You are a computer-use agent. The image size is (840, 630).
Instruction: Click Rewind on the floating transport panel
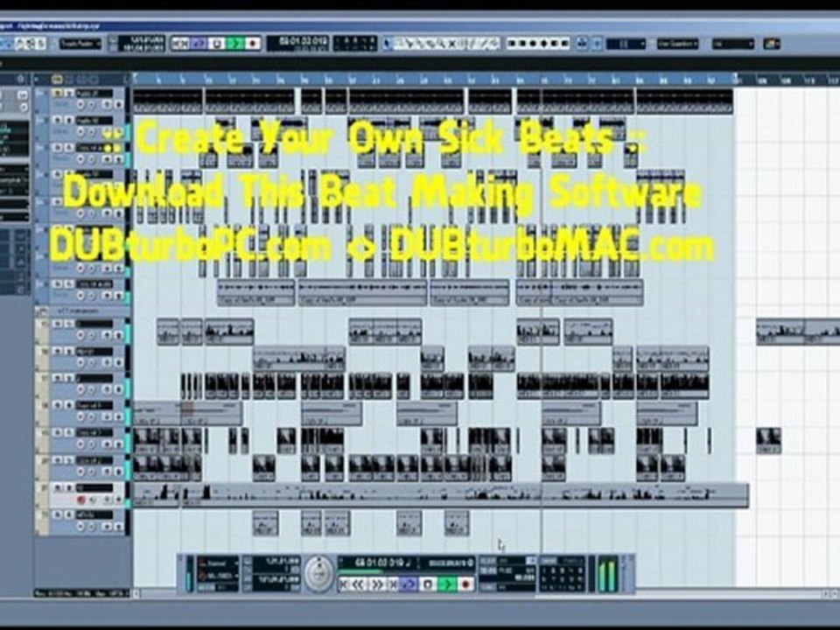tap(357, 584)
